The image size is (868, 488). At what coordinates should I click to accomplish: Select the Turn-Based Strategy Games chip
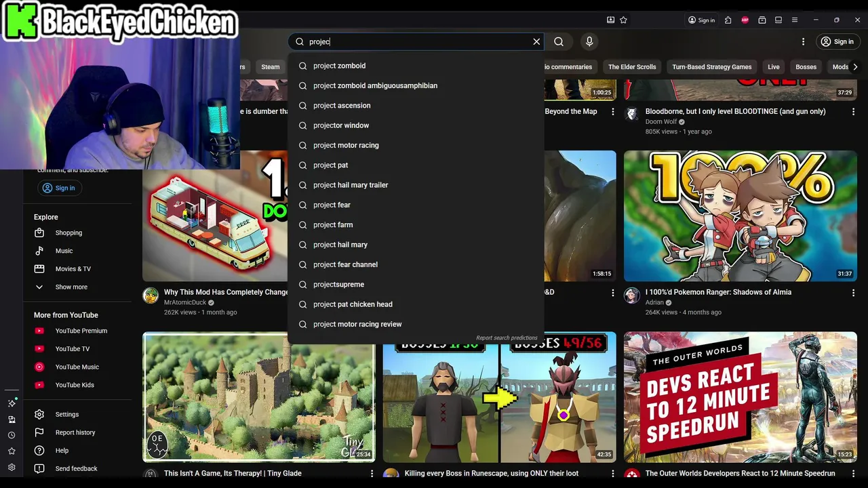[x=711, y=66]
